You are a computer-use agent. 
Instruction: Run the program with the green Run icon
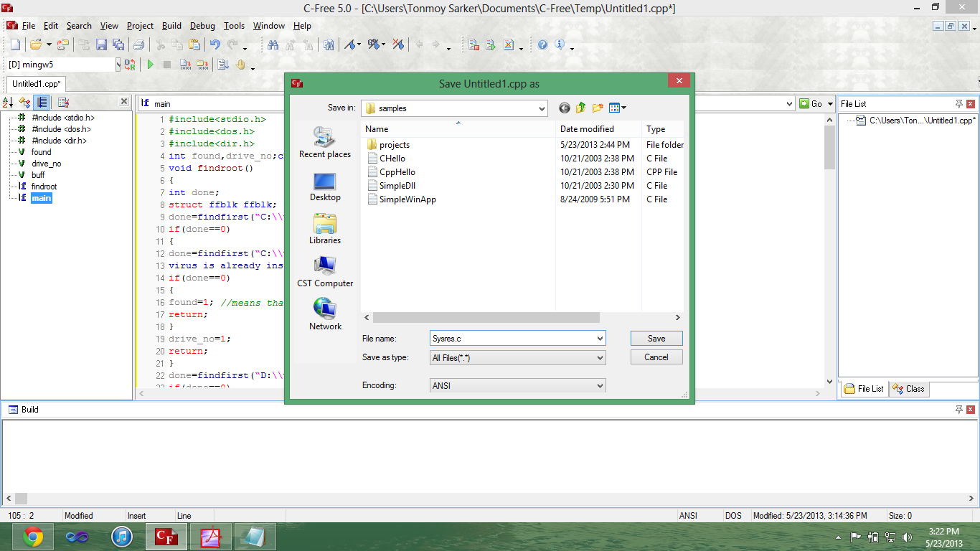[x=151, y=64]
